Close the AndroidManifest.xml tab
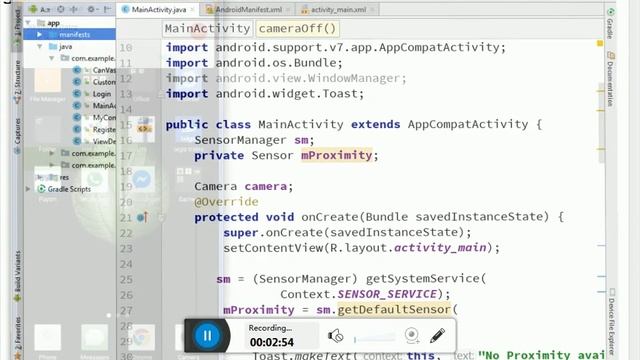Image resolution: width=640 pixels, height=360 pixels. pos(287,9)
